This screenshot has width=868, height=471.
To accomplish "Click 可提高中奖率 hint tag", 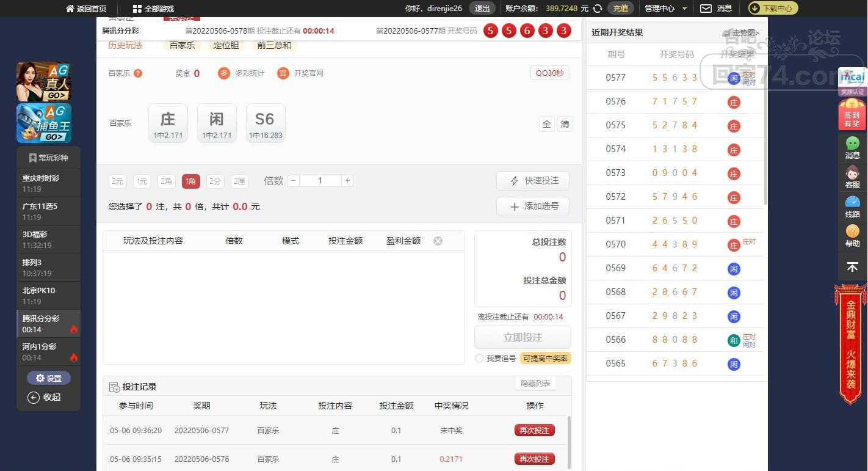I will pyautogui.click(x=546, y=359).
